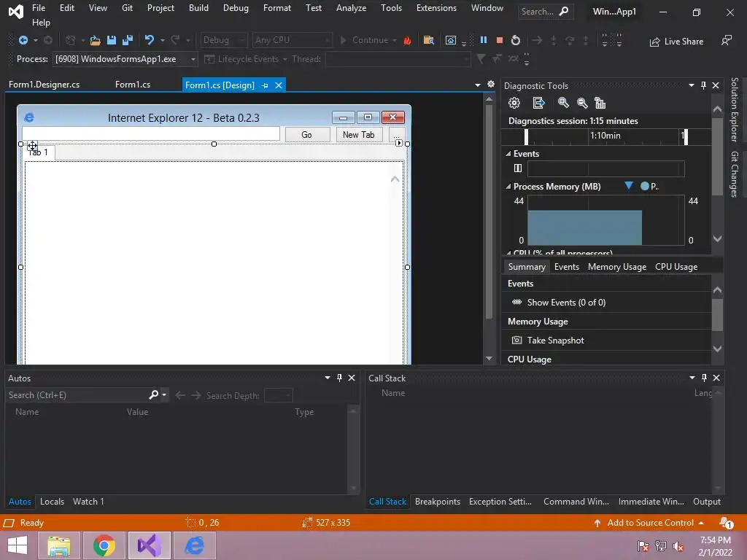Open the Debug menu
This screenshot has height=560, width=747.
pyautogui.click(x=236, y=8)
